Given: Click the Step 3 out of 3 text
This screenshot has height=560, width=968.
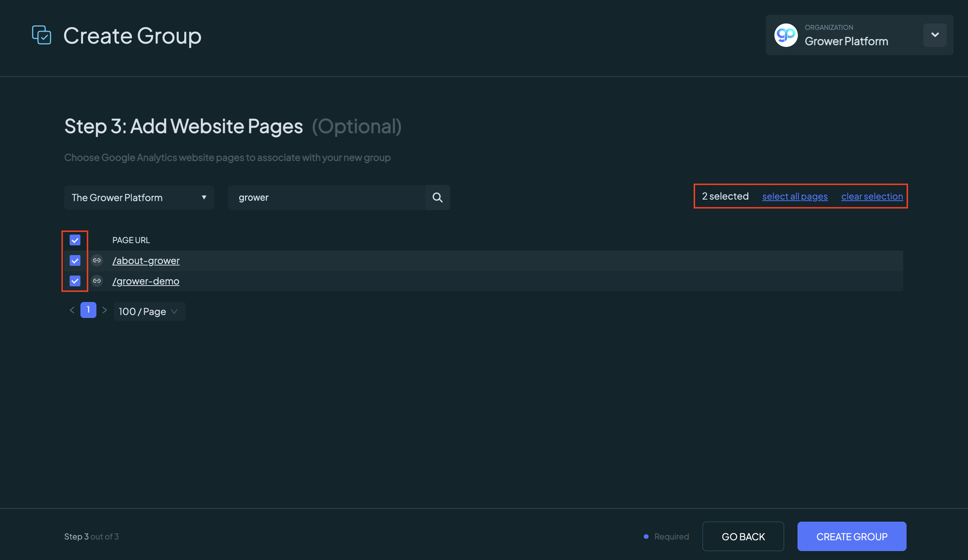Looking at the screenshot, I should point(92,536).
